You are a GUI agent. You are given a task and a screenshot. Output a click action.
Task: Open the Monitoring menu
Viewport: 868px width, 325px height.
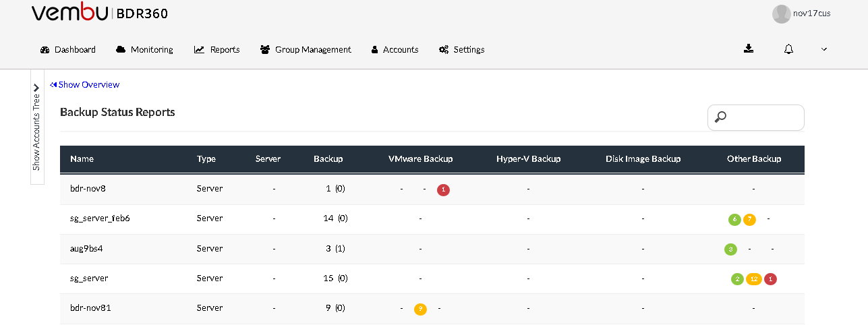click(144, 49)
